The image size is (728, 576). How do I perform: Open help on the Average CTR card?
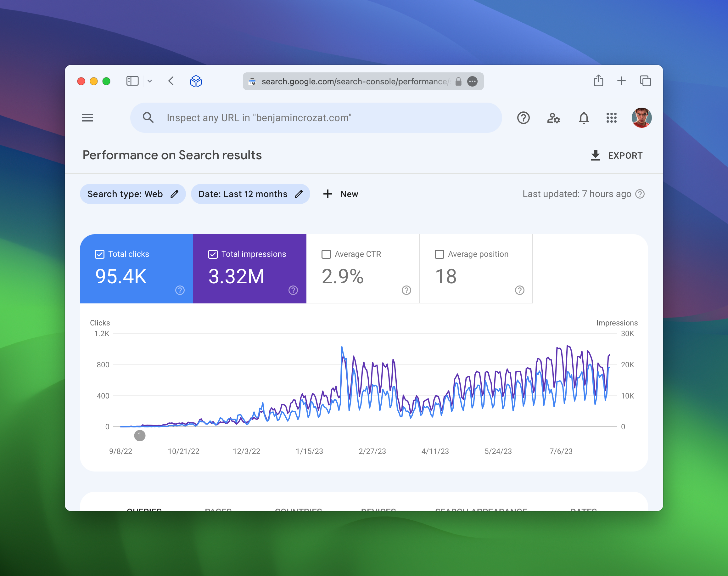(406, 290)
